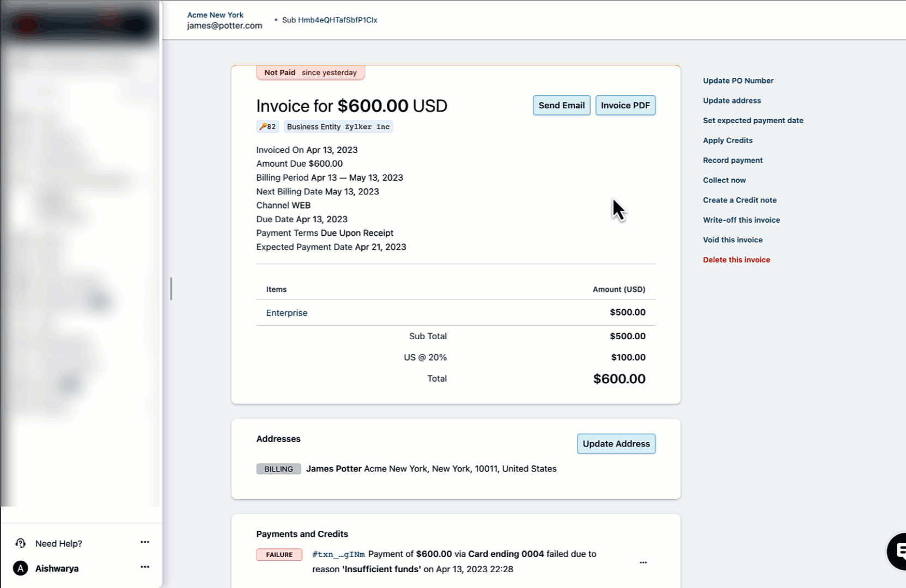
Task: Open more options beside Need Help
Action: tap(145, 542)
